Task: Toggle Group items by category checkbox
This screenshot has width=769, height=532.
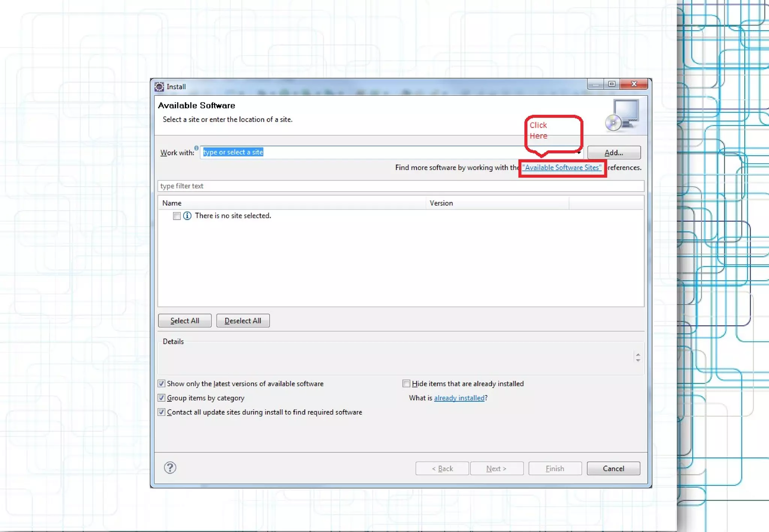Action: (161, 398)
